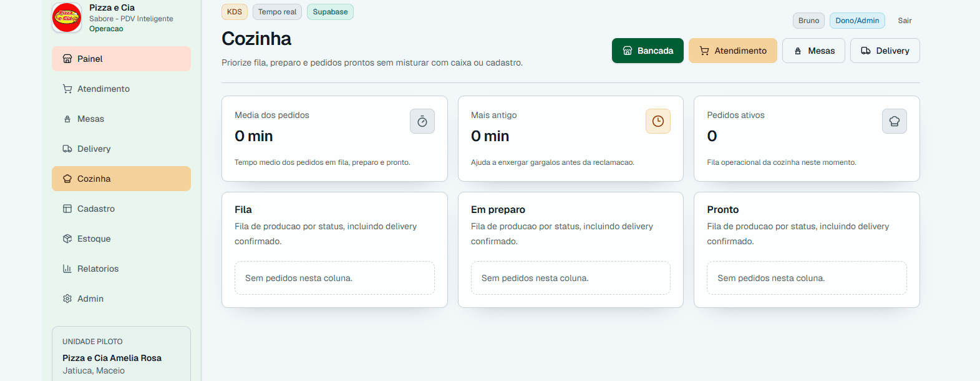The width and height of the screenshot is (980, 381).
Task: Click the Painel storefront icon in sidebar
Action: coord(67,59)
